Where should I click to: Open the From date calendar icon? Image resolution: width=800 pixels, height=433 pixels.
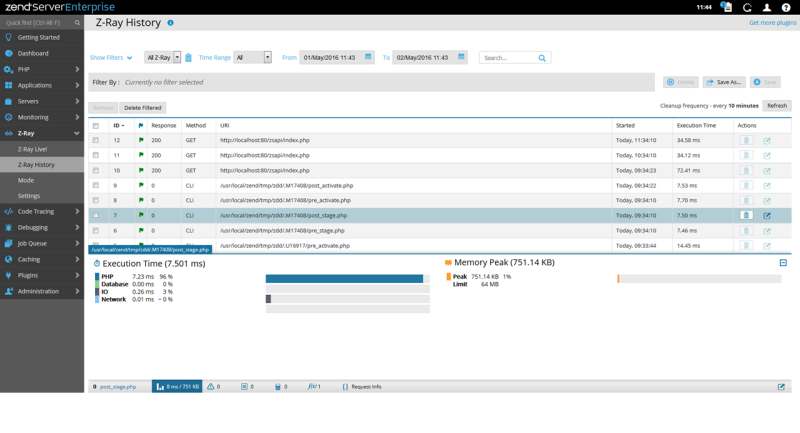click(368, 57)
